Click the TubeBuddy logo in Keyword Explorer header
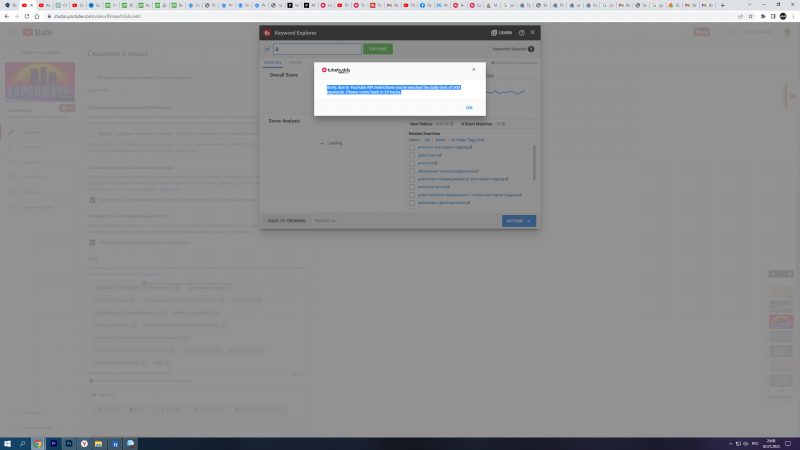The image size is (800, 450). click(267, 33)
